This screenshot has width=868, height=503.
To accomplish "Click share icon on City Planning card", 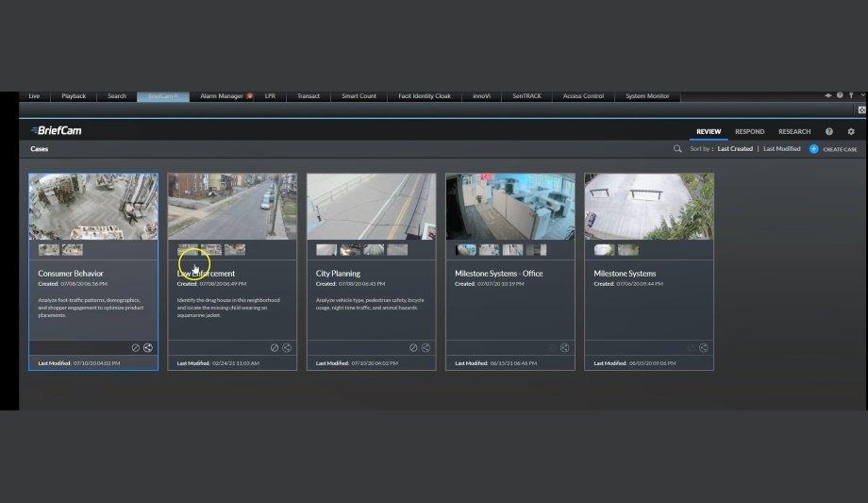I will coord(426,348).
